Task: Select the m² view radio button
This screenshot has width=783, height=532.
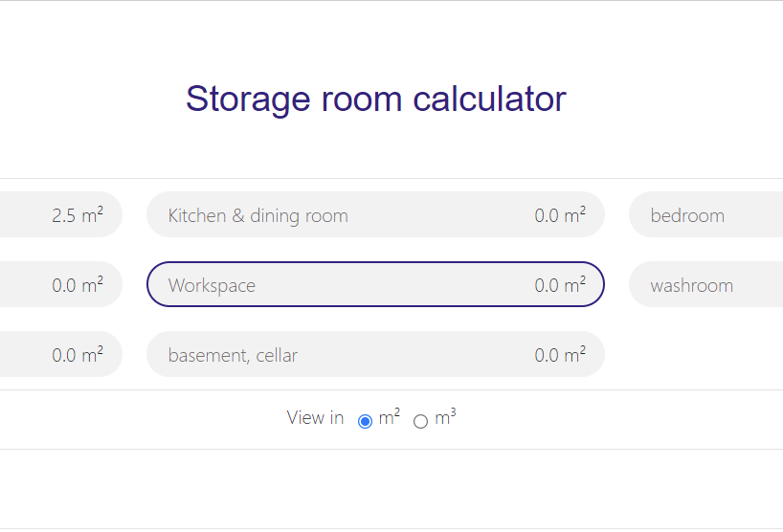Action: 365,422
